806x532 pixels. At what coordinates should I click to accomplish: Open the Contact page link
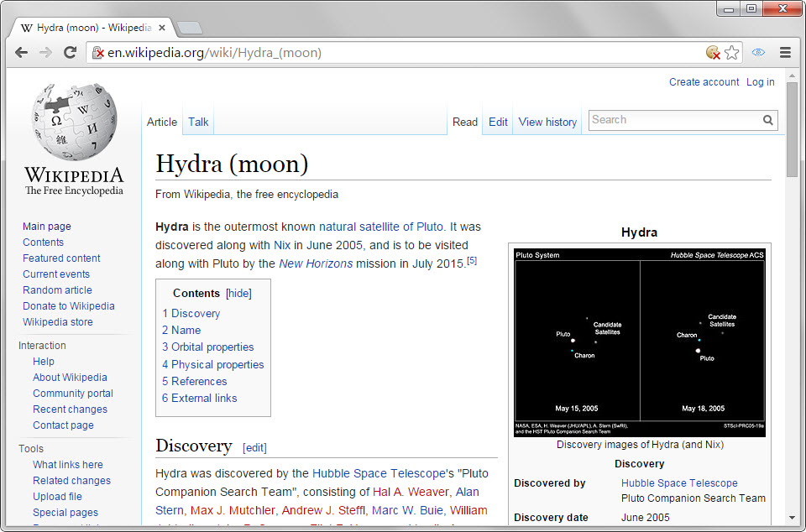click(63, 425)
